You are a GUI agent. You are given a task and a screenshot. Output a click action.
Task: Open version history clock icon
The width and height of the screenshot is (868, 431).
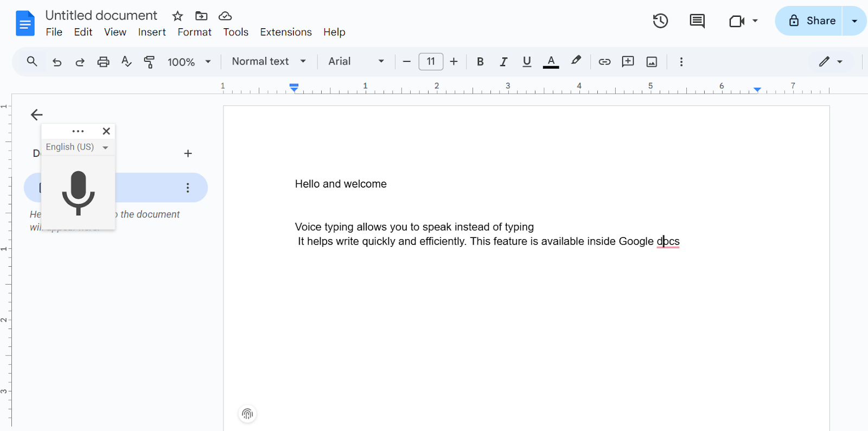660,21
